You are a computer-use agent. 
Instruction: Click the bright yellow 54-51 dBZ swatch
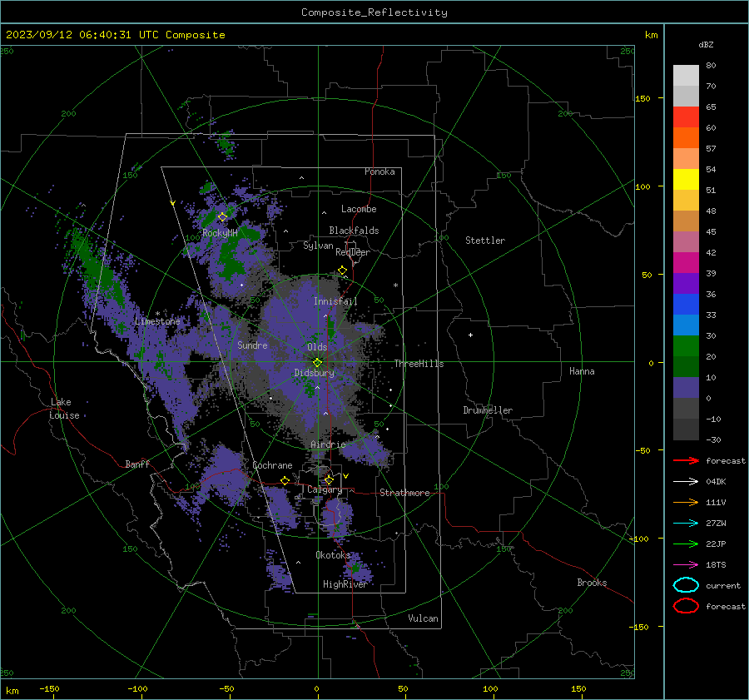tap(686, 180)
